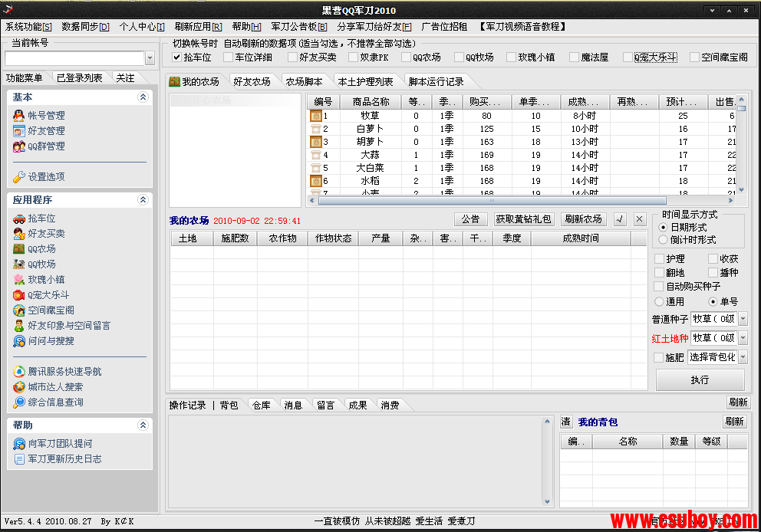Enable the 自动购买种子 checkbox
This screenshot has width=761, height=532.
(x=659, y=287)
